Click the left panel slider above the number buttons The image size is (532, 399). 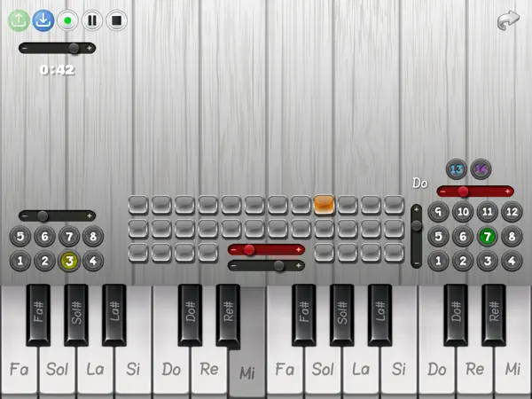coord(57,215)
